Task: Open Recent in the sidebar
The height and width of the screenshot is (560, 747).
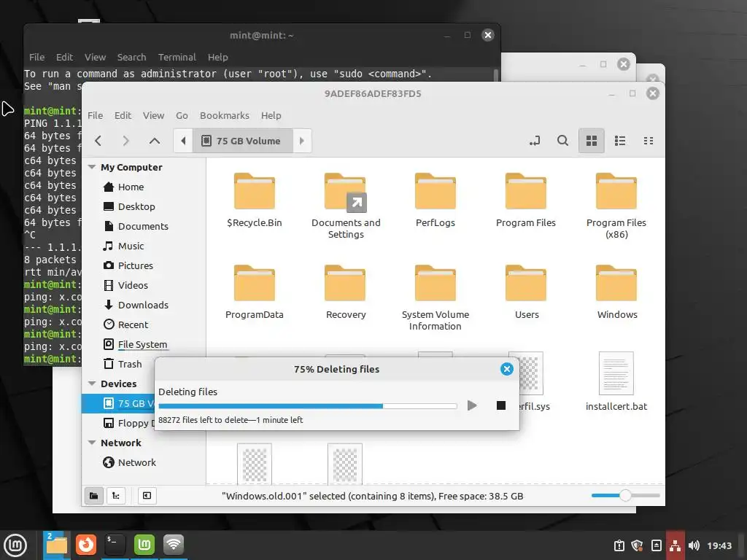Action: 144,324
